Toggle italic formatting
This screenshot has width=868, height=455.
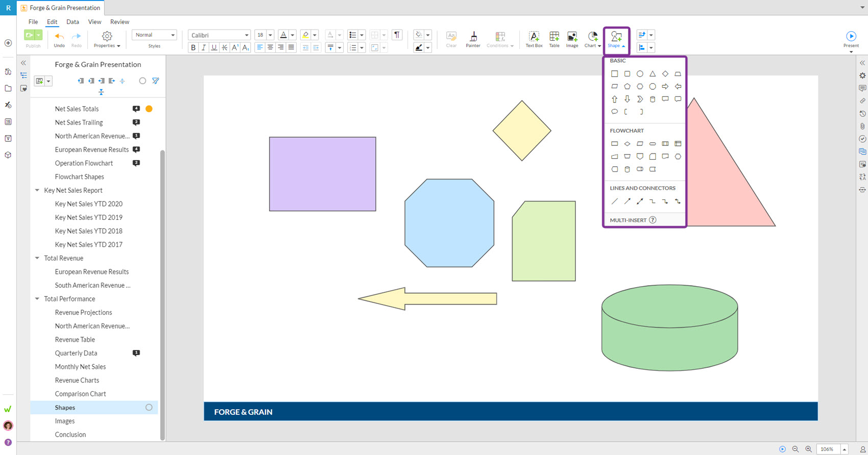click(203, 47)
